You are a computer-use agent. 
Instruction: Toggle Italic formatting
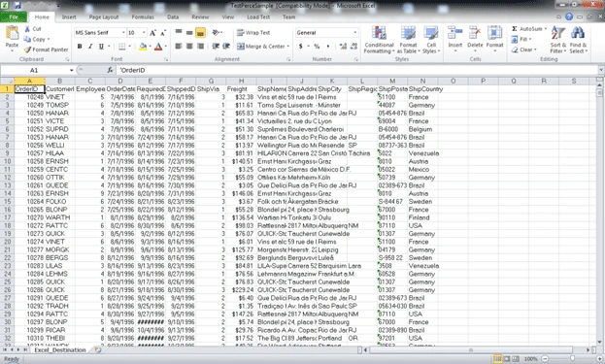coord(90,47)
